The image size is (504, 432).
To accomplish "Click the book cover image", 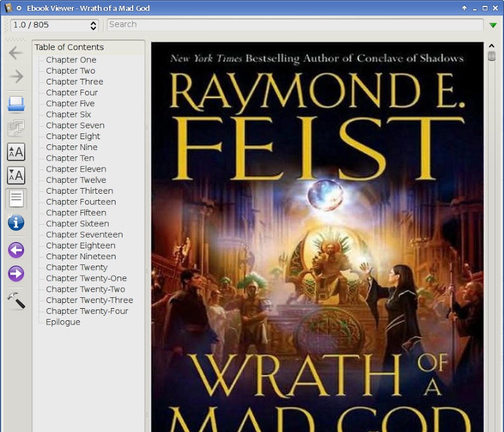I will click(317, 237).
